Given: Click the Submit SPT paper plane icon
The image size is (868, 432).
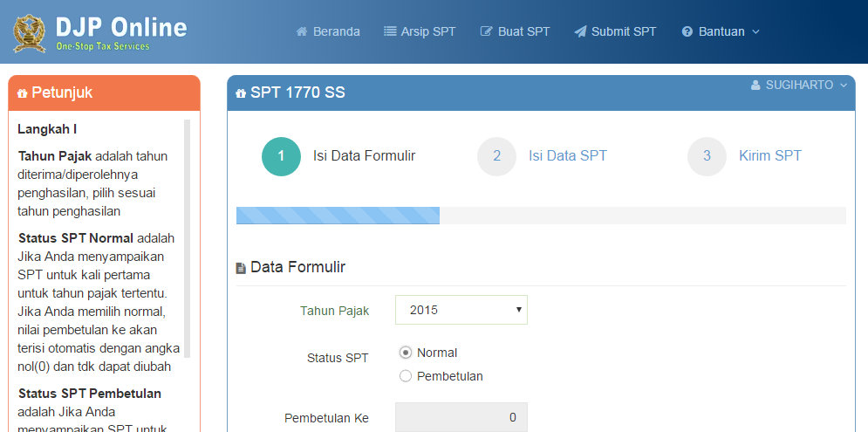Looking at the screenshot, I should 580,31.
